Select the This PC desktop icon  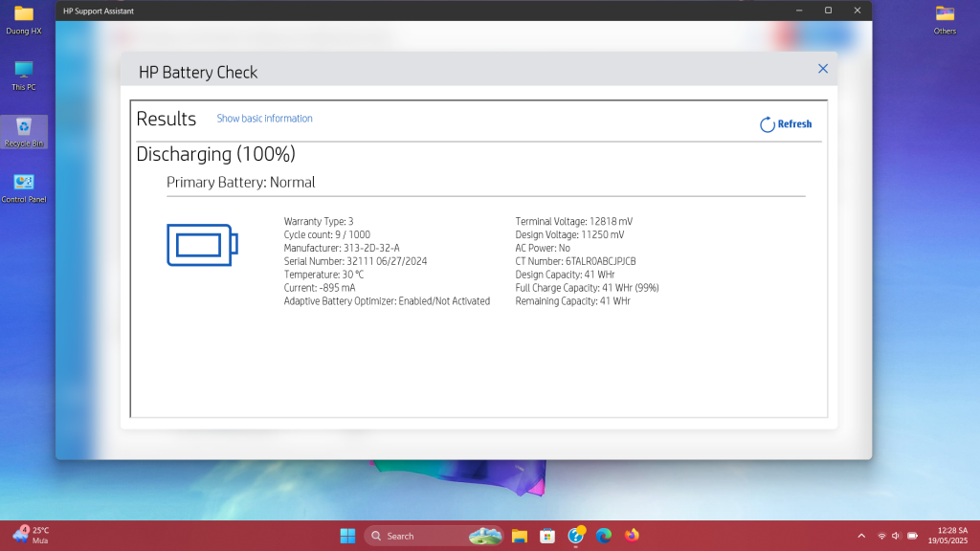point(24,77)
